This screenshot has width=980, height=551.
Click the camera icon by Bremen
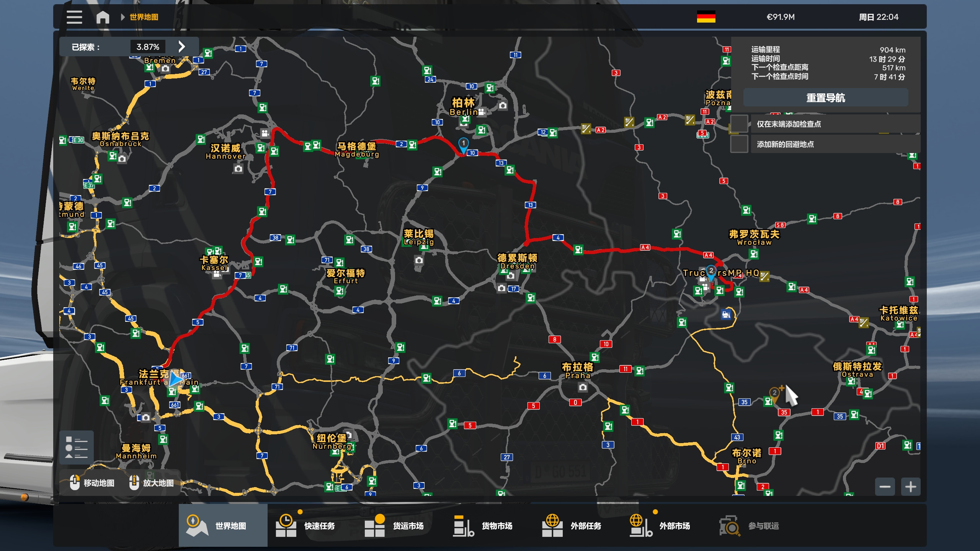pyautogui.click(x=165, y=69)
